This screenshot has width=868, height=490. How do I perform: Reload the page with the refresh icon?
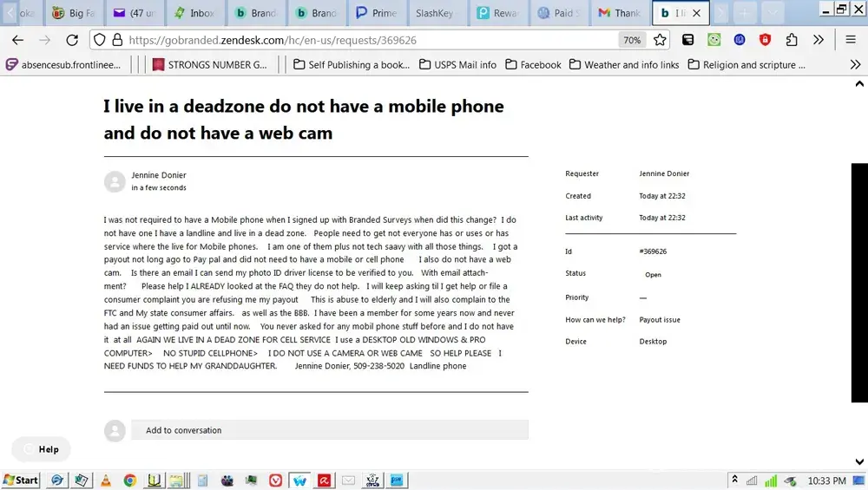[x=72, y=40]
